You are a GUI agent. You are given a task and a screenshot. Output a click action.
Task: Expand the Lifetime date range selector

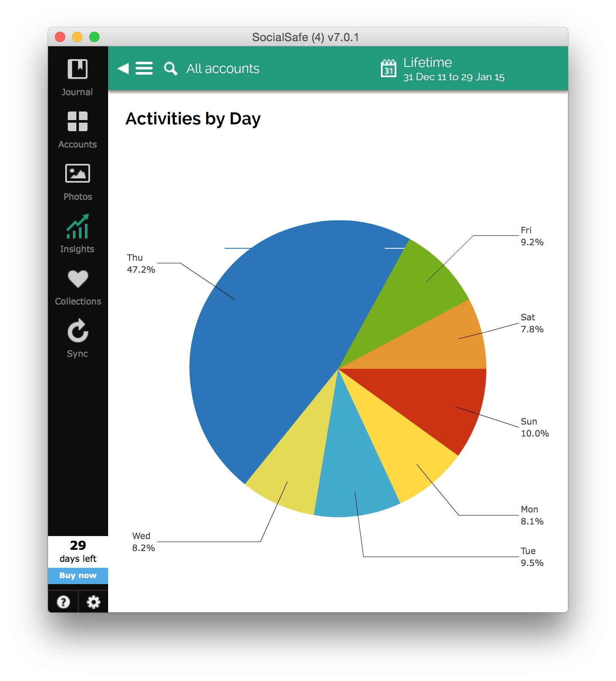pos(453,69)
